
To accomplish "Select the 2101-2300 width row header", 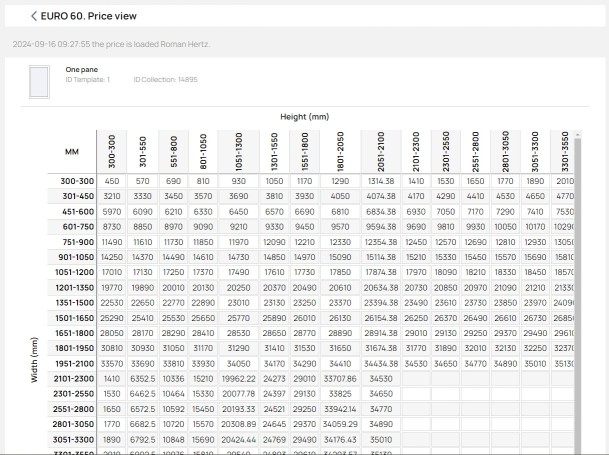I will (72, 379).
